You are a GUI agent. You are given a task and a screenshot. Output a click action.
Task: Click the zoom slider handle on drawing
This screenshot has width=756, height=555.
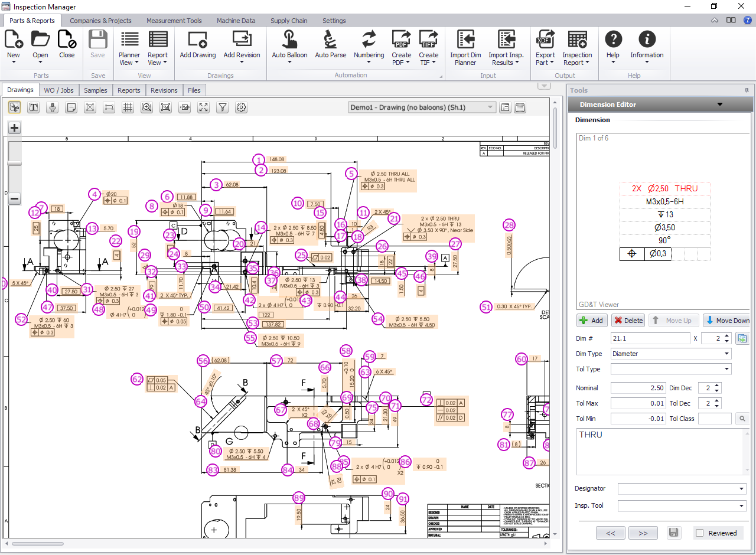[15, 163]
